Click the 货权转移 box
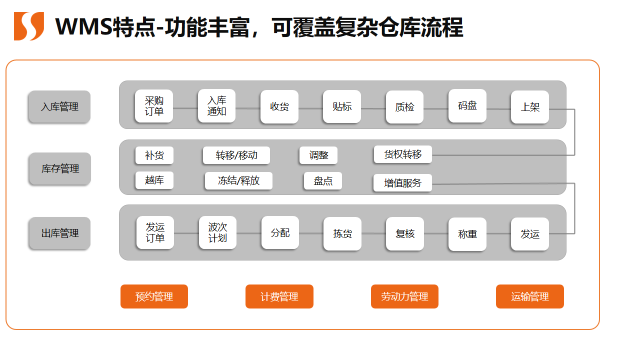The image size is (640, 360). pyautogui.click(x=402, y=155)
